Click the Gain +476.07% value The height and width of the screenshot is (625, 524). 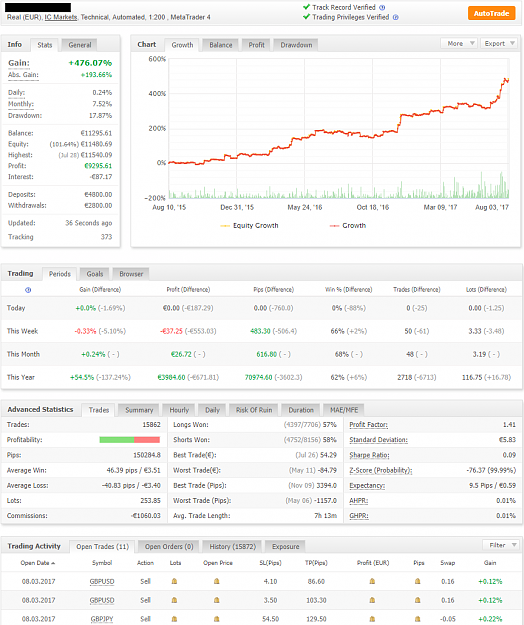point(90,63)
